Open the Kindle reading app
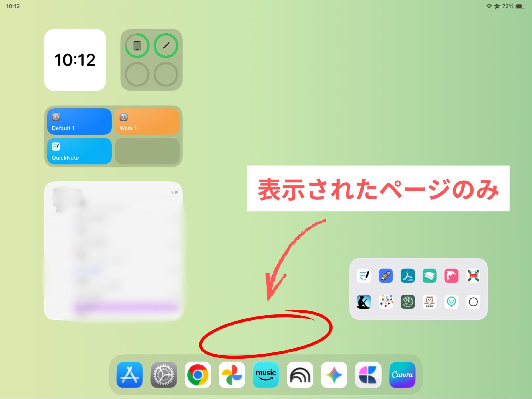532x399 pixels. 364,302
